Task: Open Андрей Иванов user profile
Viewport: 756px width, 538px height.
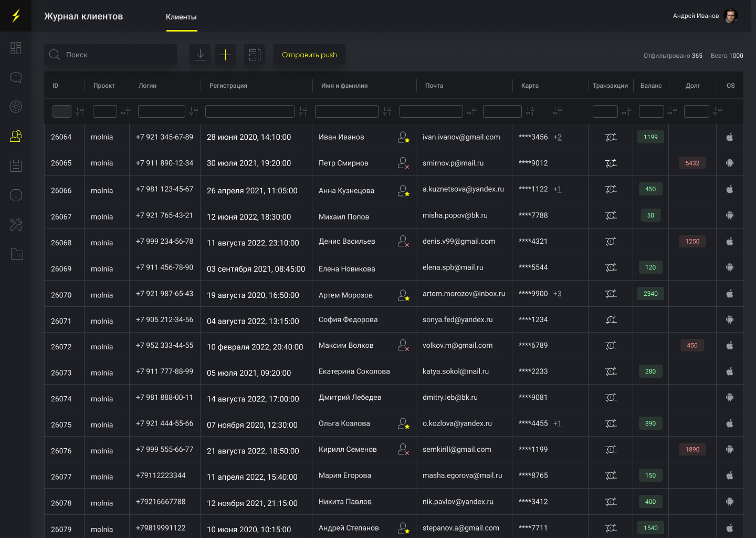Action: point(706,16)
